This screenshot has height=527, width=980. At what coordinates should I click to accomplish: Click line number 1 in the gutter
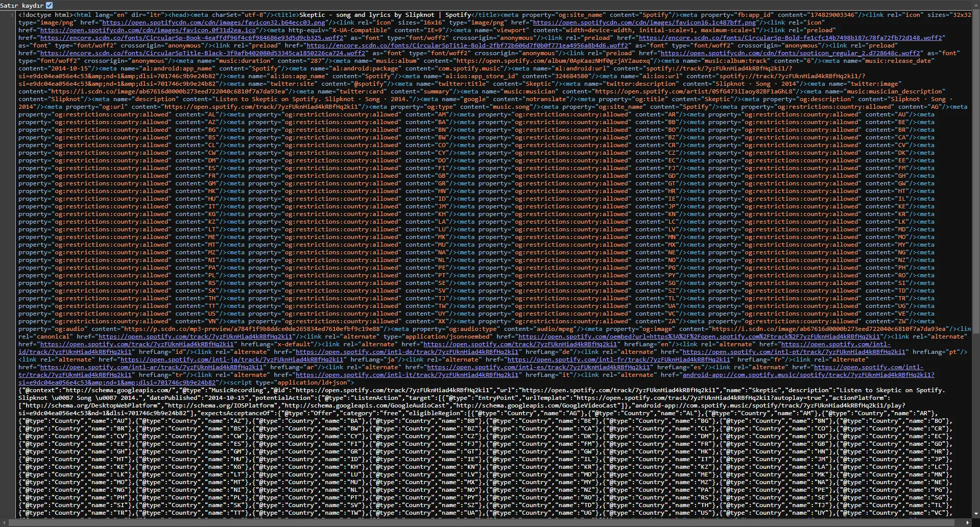click(12, 15)
